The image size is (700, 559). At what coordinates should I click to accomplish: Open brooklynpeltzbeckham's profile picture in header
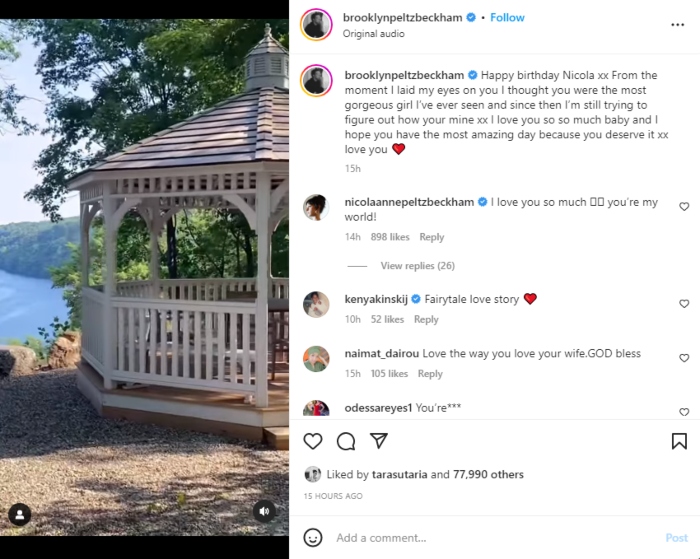[x=317, y=24]
